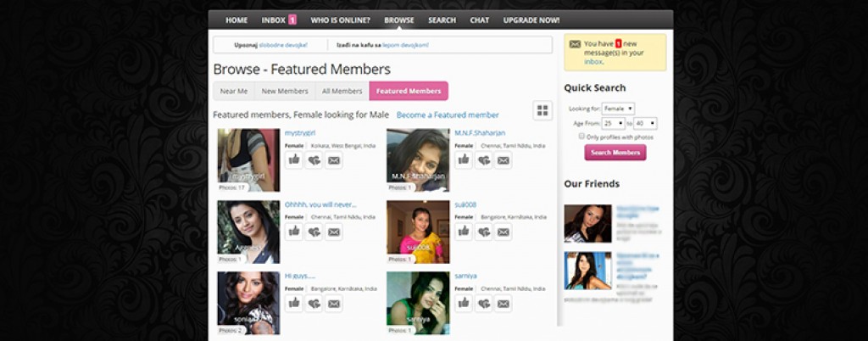Select BROWSE in navigation bar
The image size is (868, 341).
399,20
